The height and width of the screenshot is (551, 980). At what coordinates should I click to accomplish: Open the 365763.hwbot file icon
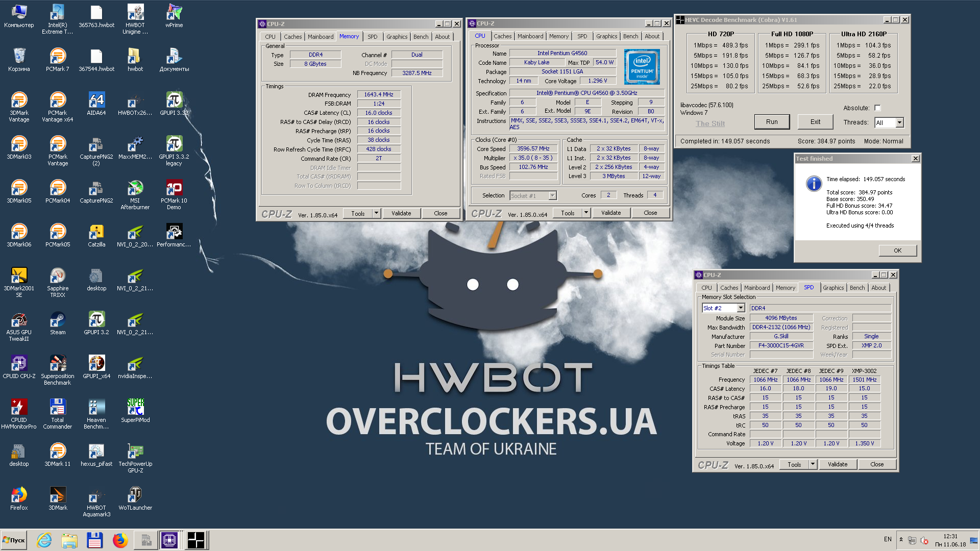pyautogui.click(x=96, y=16)
